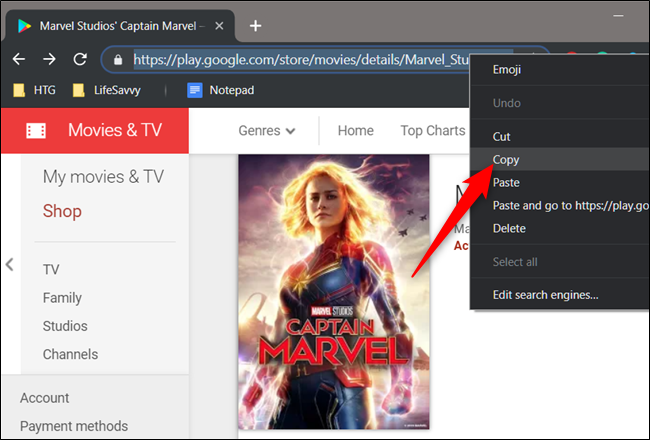Reload the page with refresh icon
Image resolution: width=650 pixels, height=440 pixels.
tap(80, 59)
